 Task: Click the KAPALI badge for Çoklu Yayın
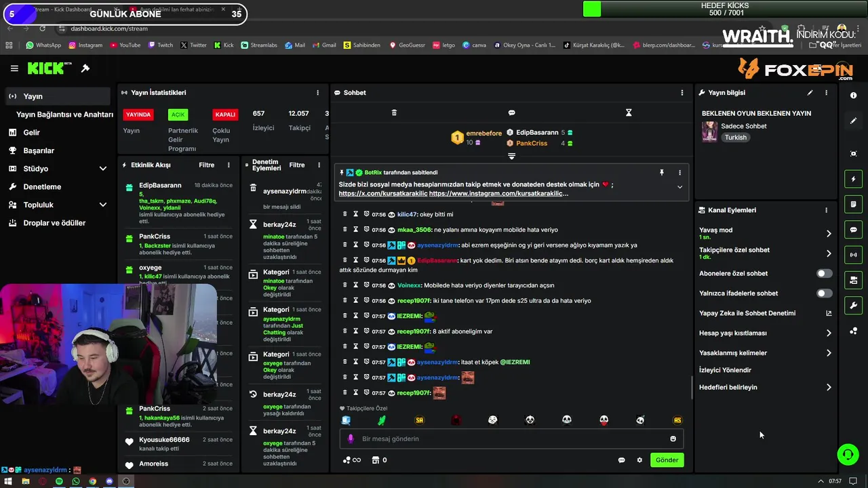225,115
